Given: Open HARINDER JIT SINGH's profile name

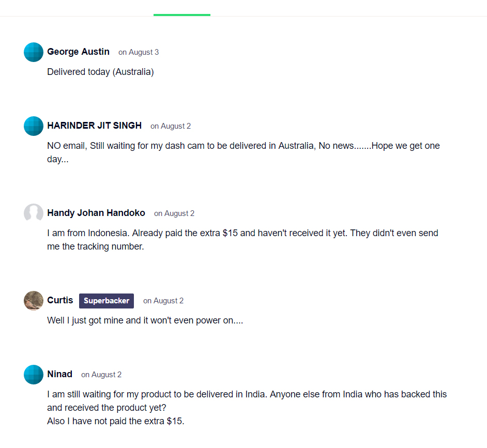Looking at the screenshot, I should click(95, 126).
